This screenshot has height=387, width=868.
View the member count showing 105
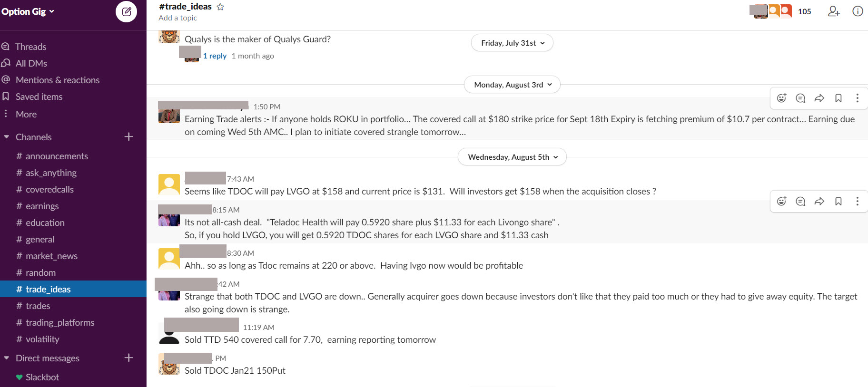click(804, 11)
